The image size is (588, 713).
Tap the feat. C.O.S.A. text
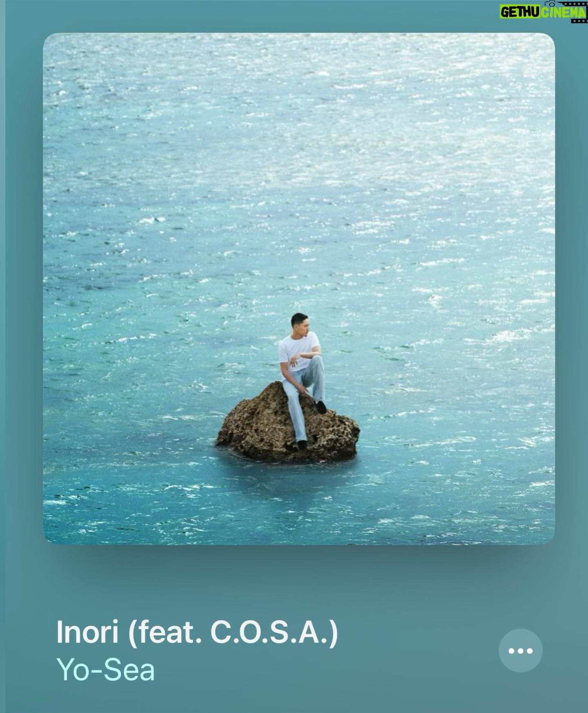(x=233, y=633)
